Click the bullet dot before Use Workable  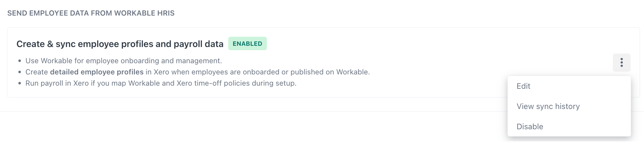click(20, 61)
